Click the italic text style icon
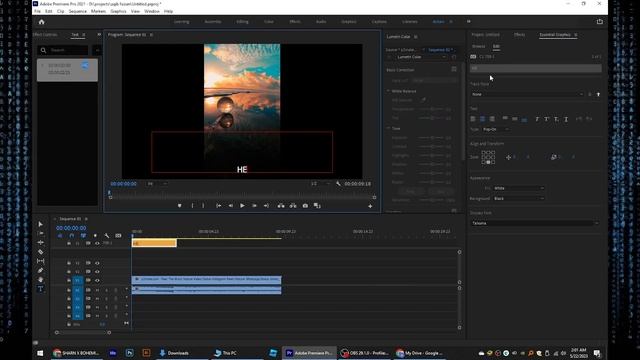The width and height of the screenshot is (640, 360). [537, 119]
